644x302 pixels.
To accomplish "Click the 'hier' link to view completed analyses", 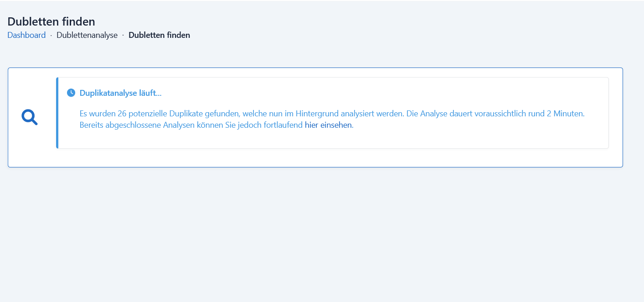I will 310,124.
